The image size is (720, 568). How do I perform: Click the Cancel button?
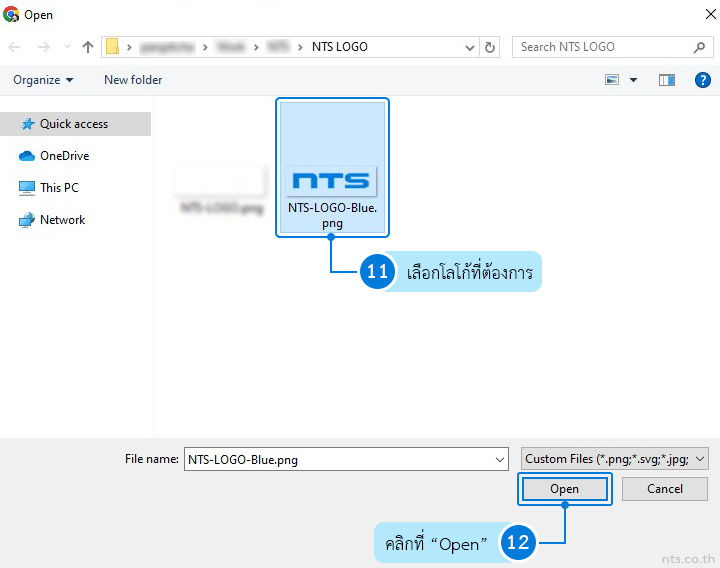tap(664, 489)
